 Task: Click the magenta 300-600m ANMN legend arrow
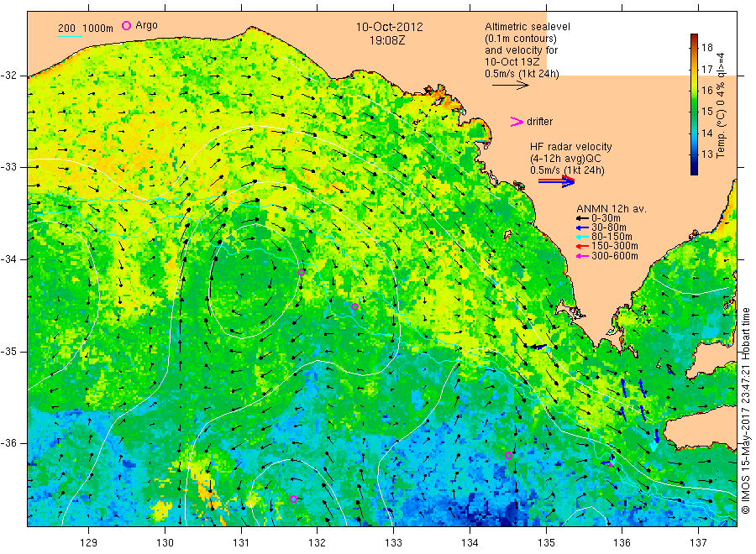(x=582, y=256)
